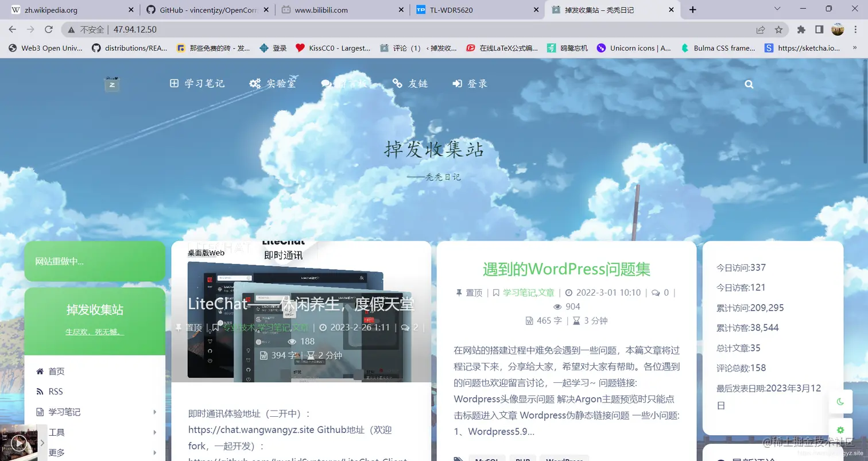Open 友链 in the top navigation
This screenshot has height=461, width=868.
click(x=410, y=84)
